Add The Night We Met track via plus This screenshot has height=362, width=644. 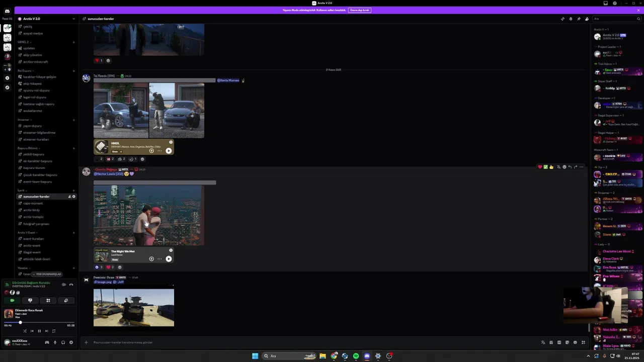(x=151, y=259)
